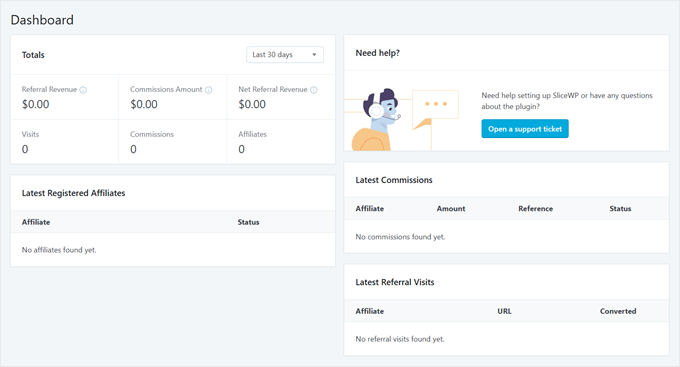The height and width of the screenshot is (367, 680).
Task: Open the Last 30 days dropdown
Action: click(285, 55)
